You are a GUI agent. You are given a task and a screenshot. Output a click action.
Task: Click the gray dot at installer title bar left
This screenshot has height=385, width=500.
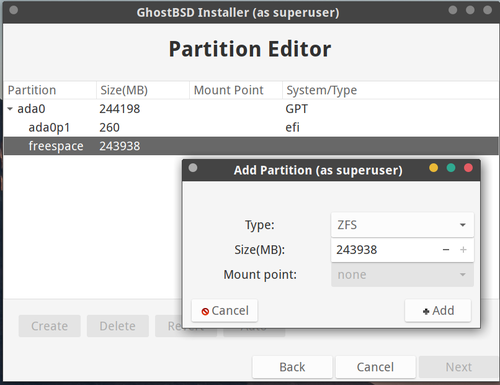(14, 10)
